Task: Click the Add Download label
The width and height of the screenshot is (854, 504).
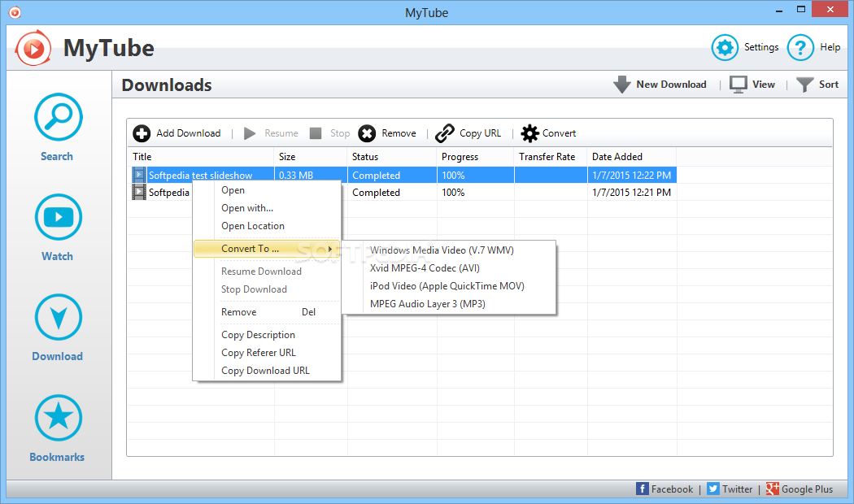Action: pos(189,133)
